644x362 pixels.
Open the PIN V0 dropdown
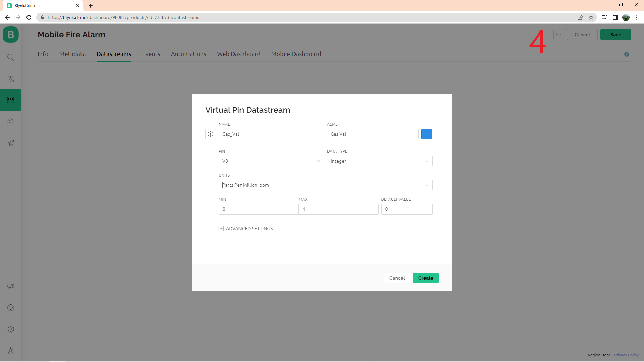click(271, 161)
